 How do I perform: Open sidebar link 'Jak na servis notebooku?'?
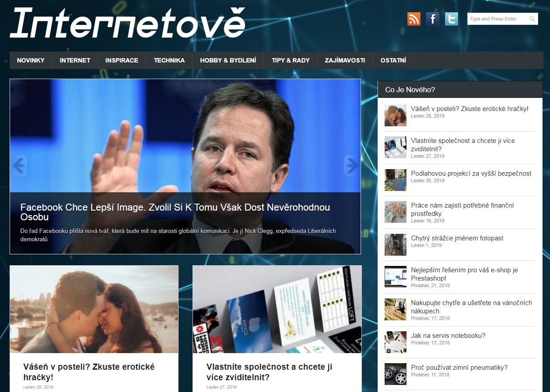pos(448,336)
